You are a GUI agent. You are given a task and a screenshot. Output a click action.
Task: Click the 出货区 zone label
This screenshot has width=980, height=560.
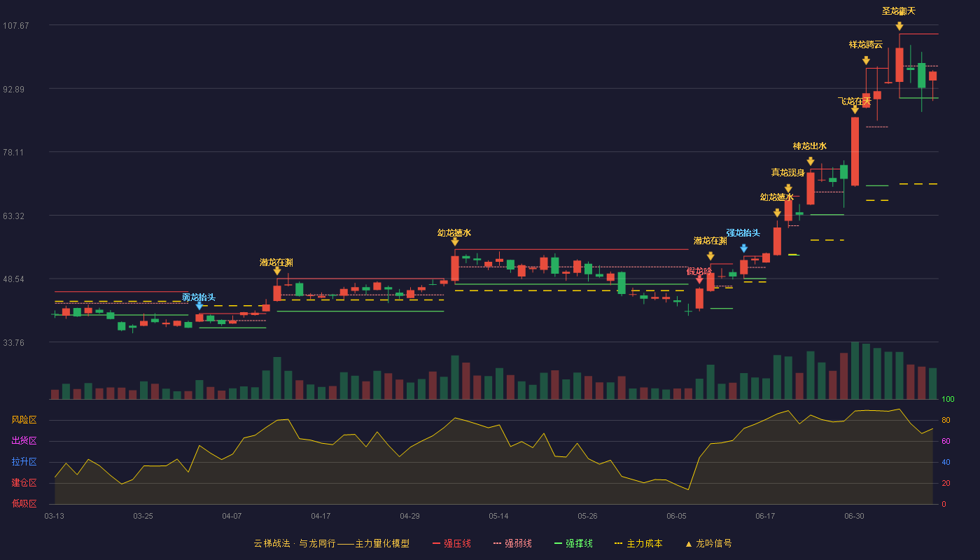click(x=24, y=441)
